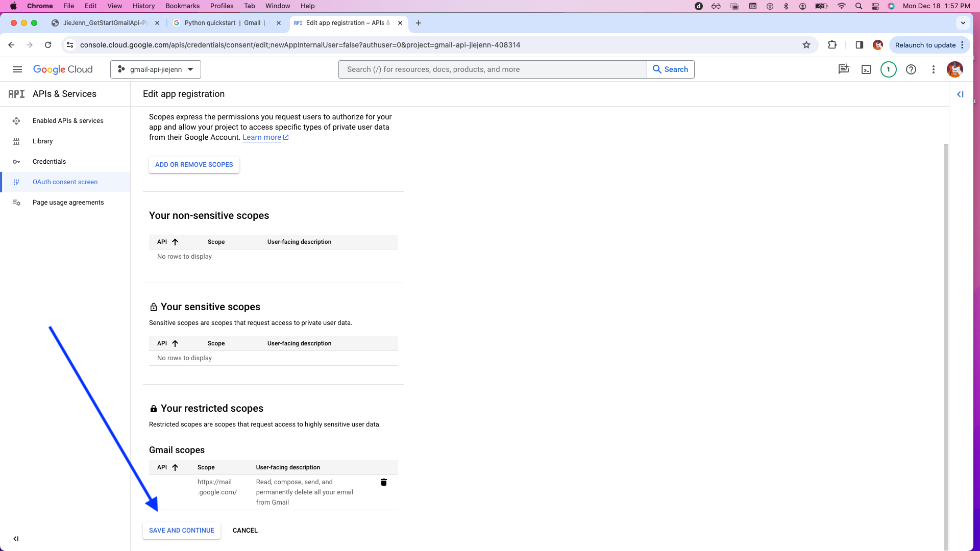Click the page vertical scrollbar
This screenshot has width=980, height=551.
pyautogui.click(x=946, y=347)
